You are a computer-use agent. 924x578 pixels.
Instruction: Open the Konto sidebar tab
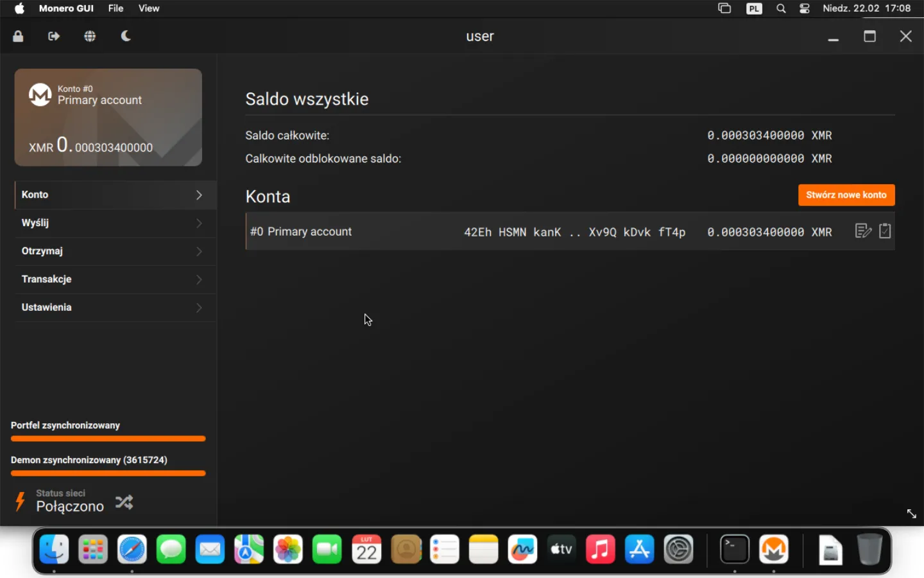pyautogui.click(x=116, y=195)
